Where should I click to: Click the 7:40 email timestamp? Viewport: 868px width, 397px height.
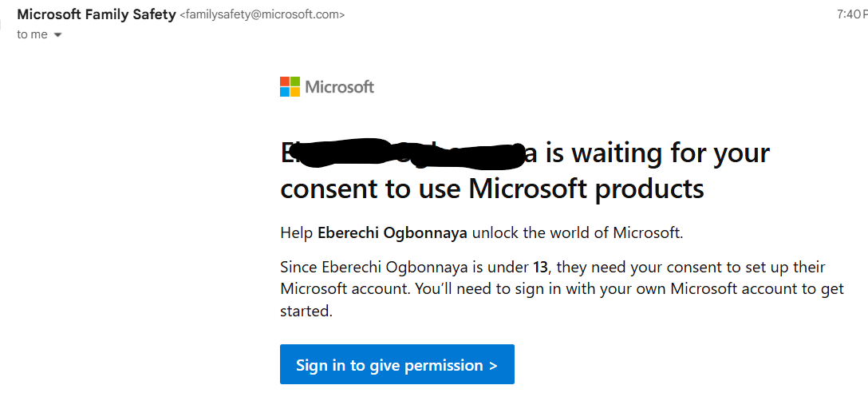852,15
